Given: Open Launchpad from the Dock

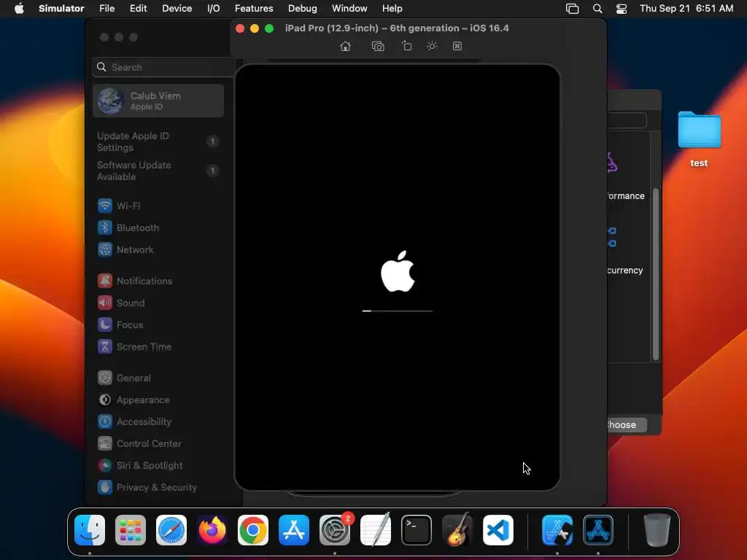Looking at the screenshot, I should pos(131,530).
